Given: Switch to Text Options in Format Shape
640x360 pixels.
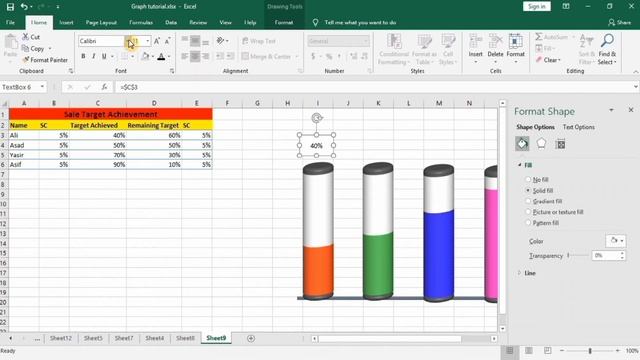Looking at the screenshot, I should [x=578, y=127].
